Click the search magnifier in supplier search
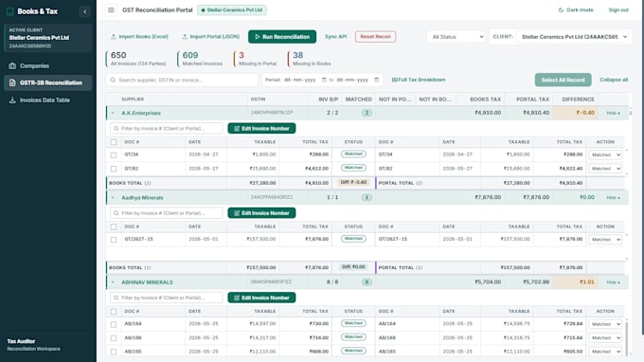 coord(113,80)
